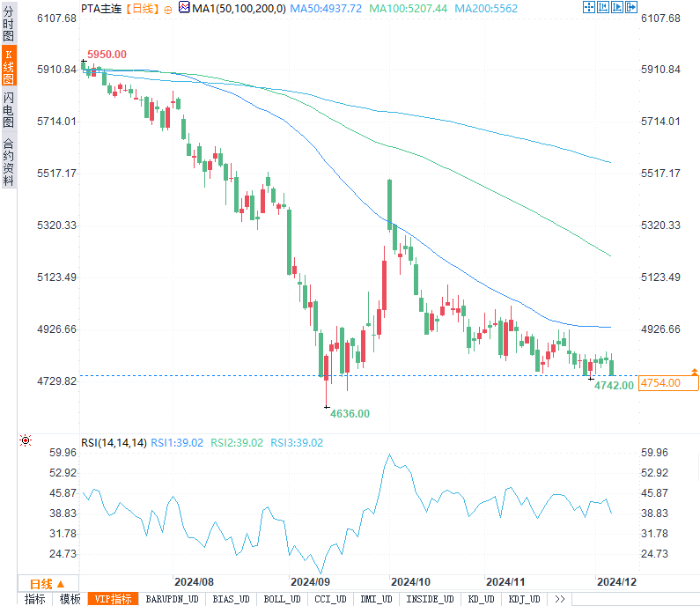Image resolution: width=700 pixels, height=606 pixels.
Task: Click the 模板 button in bottom bar
Action: 70,599
